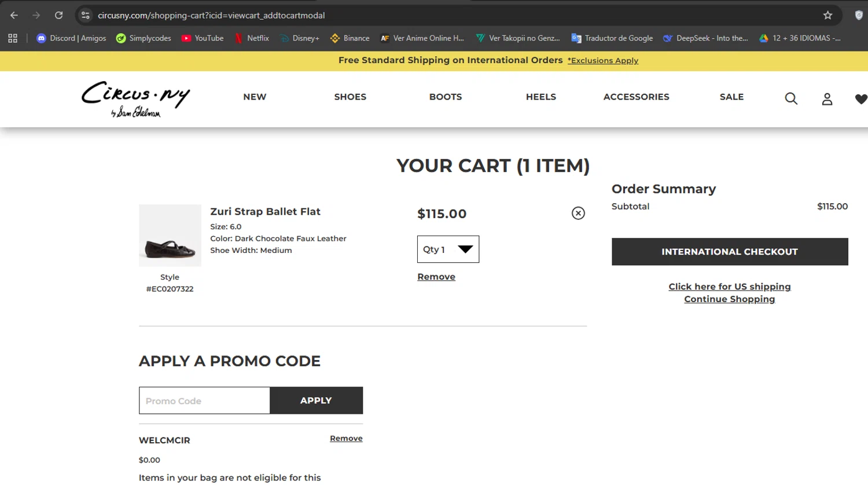Go back to the previous page

(x=14, y=16)
